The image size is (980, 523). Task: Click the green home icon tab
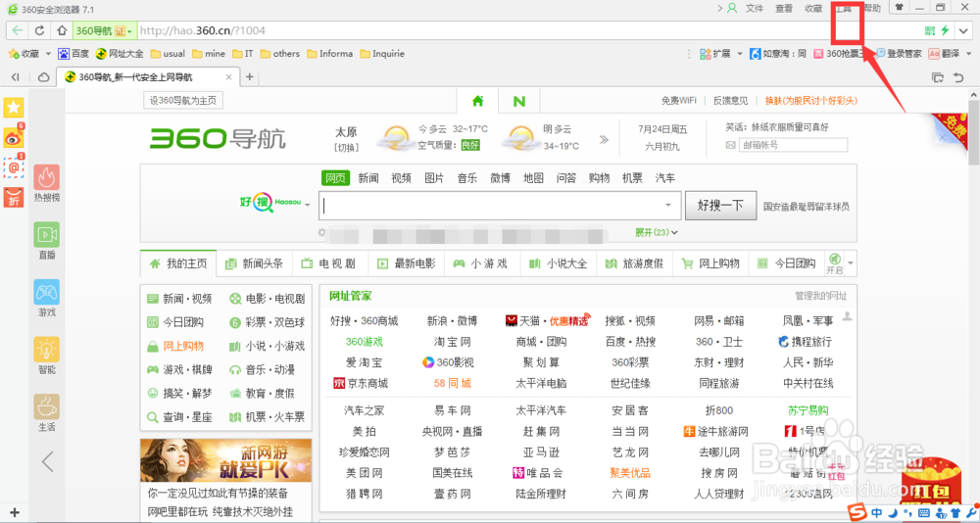(x=477, y=101)
